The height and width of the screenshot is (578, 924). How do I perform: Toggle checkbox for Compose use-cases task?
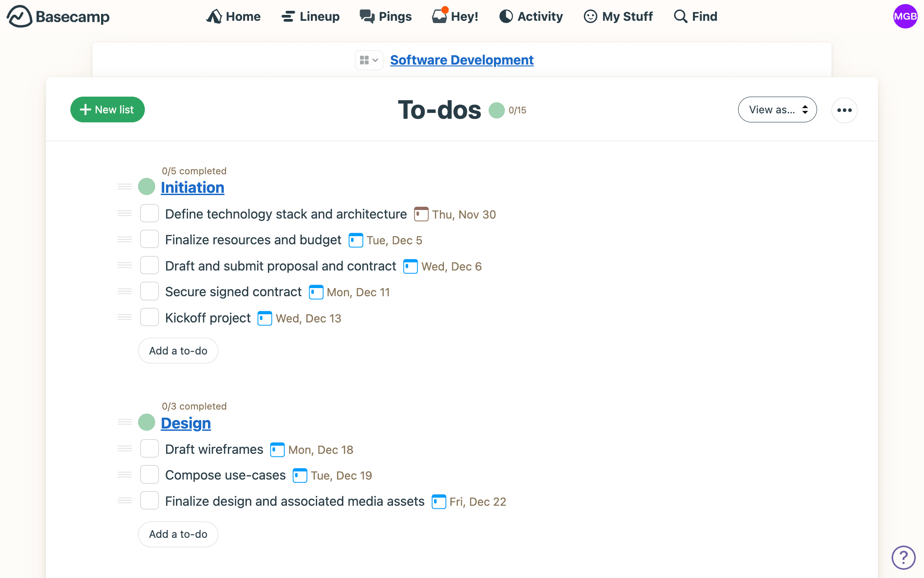tap(149, 475)
